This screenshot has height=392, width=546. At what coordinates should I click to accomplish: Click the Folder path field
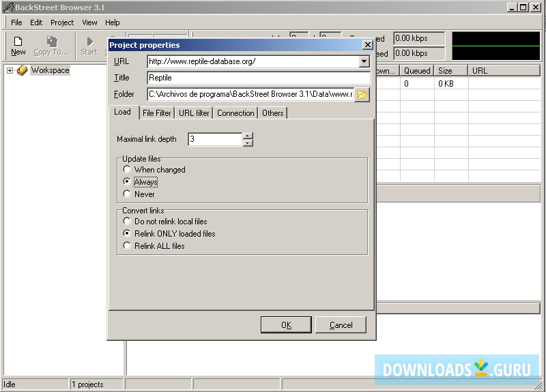(x=250, y=94)
